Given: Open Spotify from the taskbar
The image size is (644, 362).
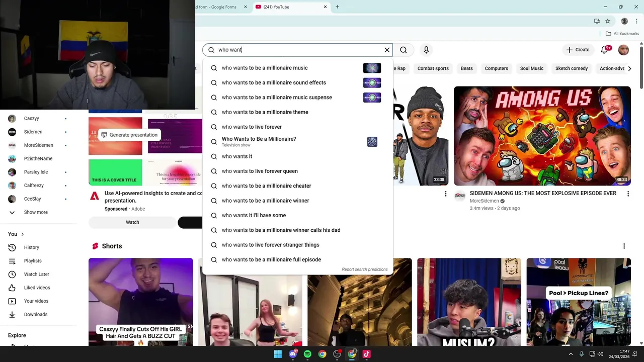Looking at the screenshot, I should click(307, 354).
